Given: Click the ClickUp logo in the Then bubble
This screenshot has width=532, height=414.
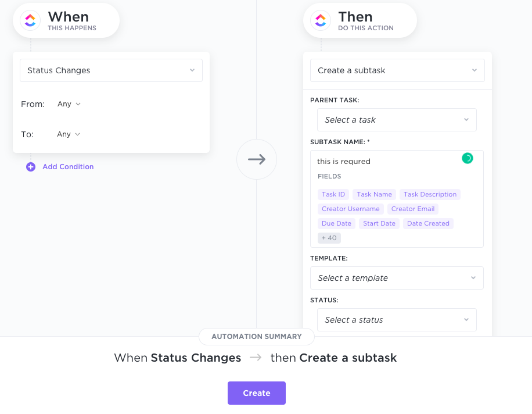Looking at the screenshot, I should (x=320, y=20).
